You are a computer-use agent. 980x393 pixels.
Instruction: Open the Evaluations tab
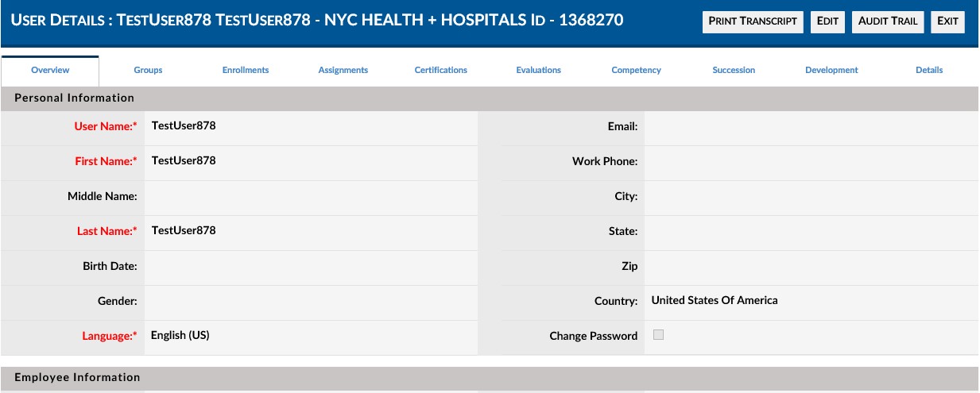point(538,71)
